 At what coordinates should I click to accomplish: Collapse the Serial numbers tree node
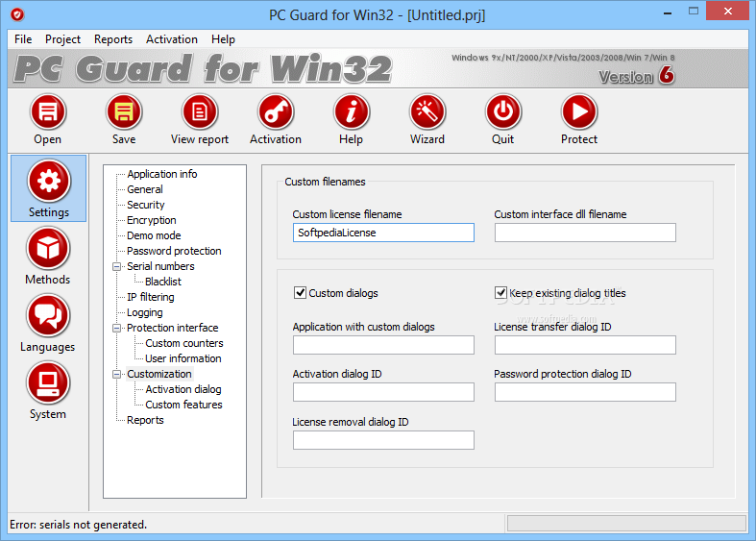click(x=116, y=266)
